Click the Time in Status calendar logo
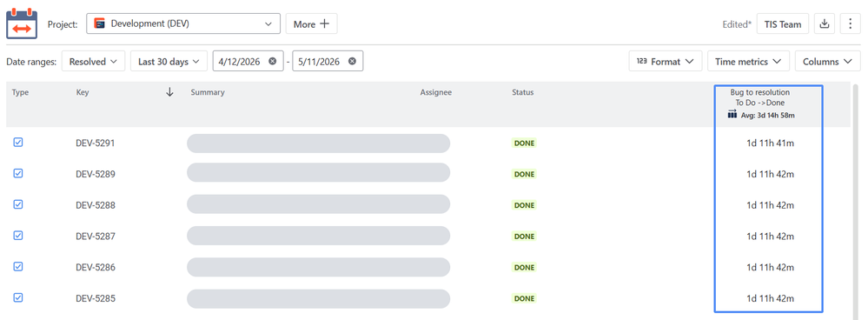Screen dimensions: 868x320 click(x=22, y=23)
